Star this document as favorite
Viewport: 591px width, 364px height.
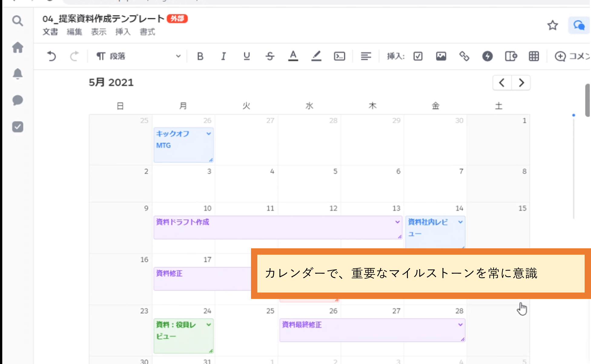[x=553, y=25]
